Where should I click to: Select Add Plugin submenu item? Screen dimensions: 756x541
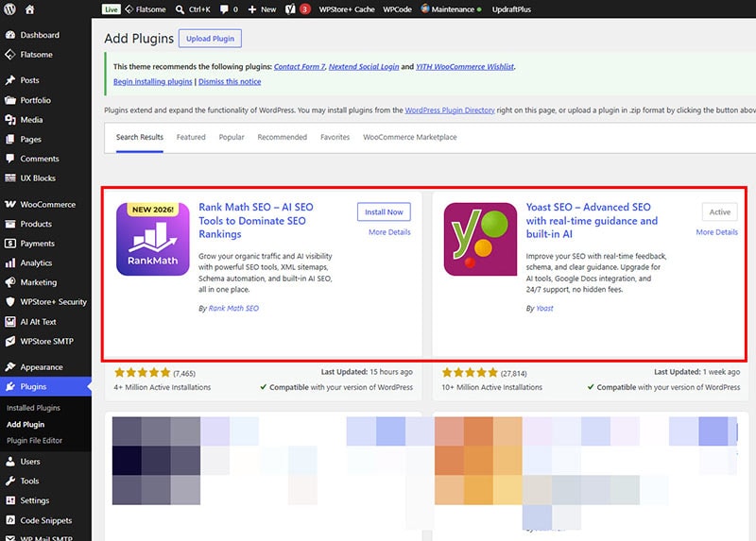tap(26, 424)
